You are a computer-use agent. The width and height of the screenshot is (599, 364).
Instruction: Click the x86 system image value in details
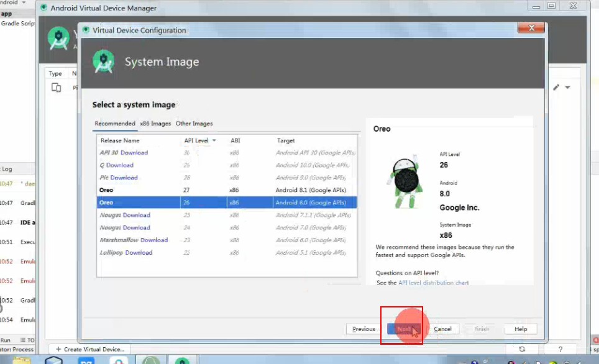446,235
